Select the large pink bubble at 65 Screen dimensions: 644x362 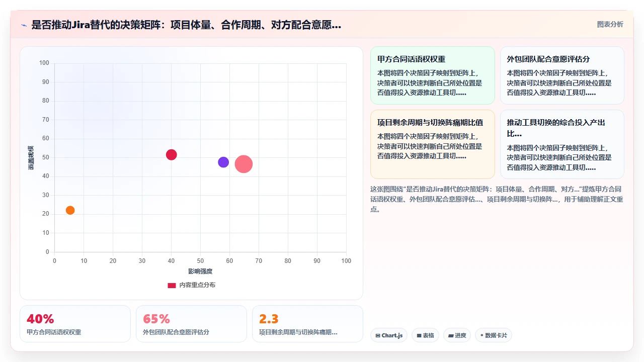tap(244, 164)
